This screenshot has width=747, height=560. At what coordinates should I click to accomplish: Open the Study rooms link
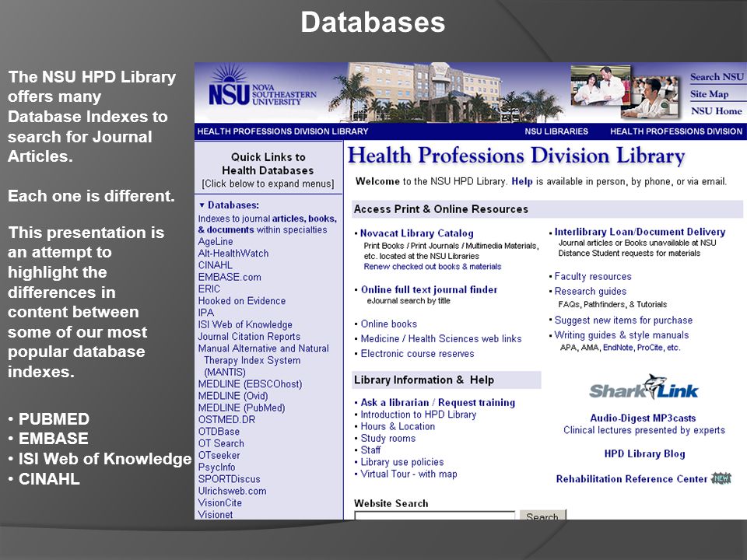[x=388, y=438]
